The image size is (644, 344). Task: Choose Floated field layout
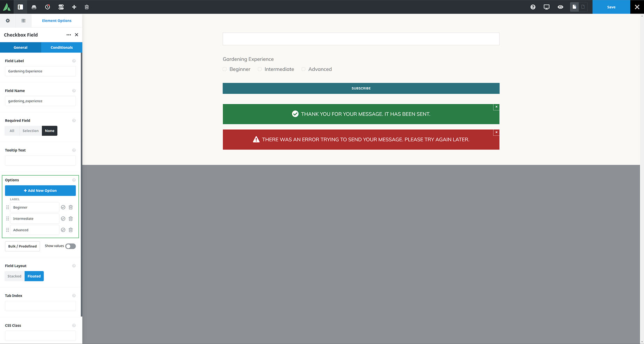(34, 276)
